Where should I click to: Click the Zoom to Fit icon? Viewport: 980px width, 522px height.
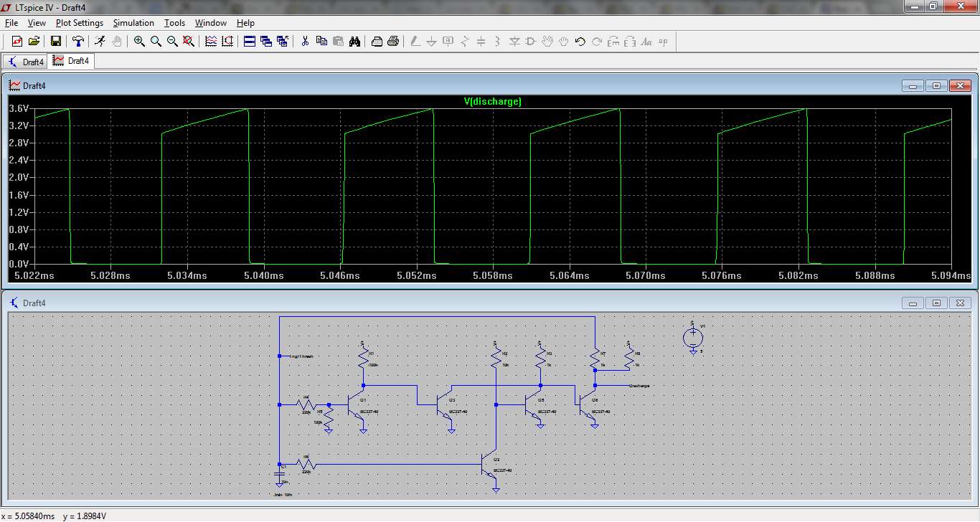coord(189,42)
